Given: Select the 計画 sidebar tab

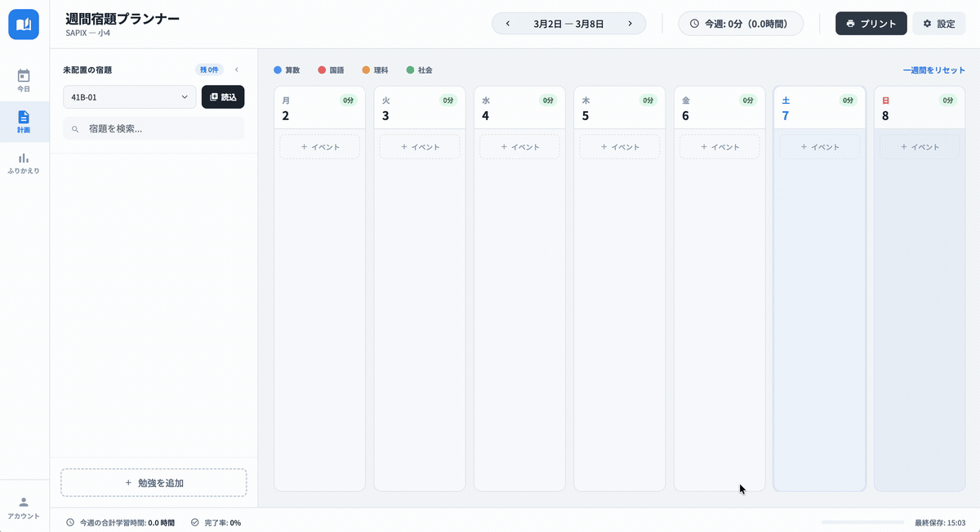Looking at the screenshot, I should [24, 121].
